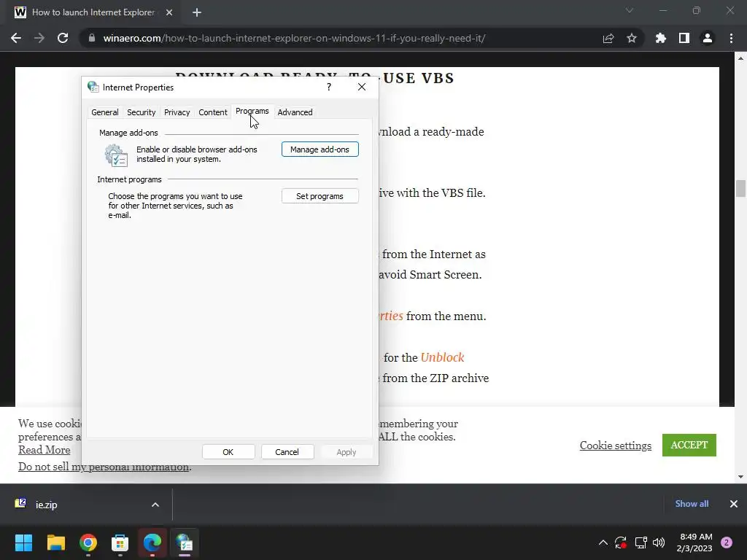Click the Internet Properties title bar globe icon
747x560 pixels.
[x=93, y=87]
